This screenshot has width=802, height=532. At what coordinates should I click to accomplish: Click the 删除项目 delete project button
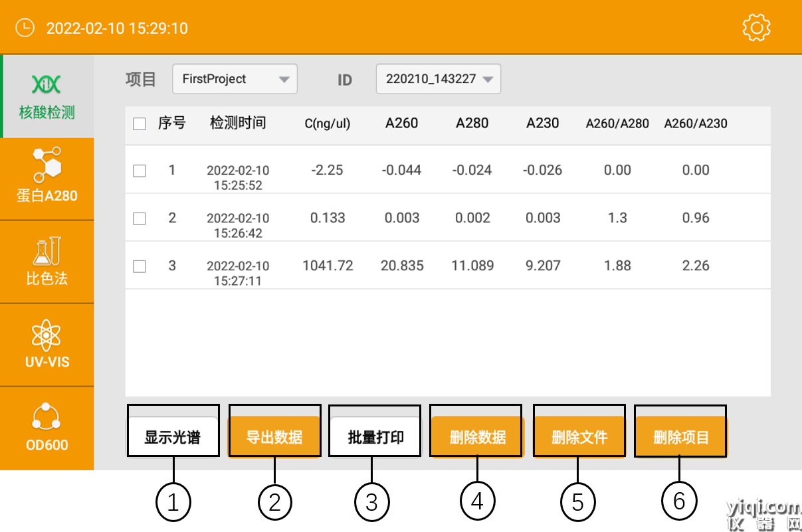click(681, 437)
